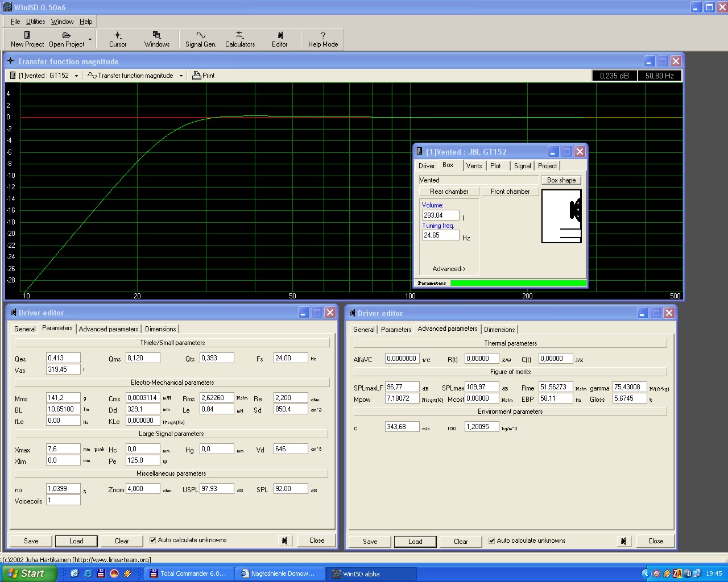Viewport: 728px width, 582px height.
Task: Open the Transfer function magnitude graph dropdown
Action: 181,76
